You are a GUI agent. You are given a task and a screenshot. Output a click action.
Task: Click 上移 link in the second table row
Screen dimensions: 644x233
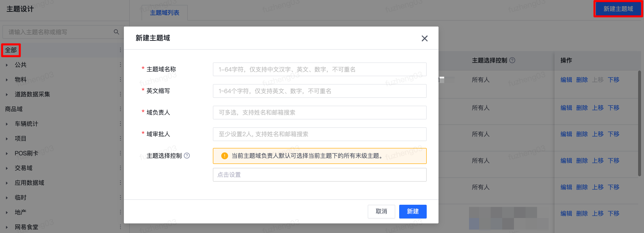pos(598,108)
